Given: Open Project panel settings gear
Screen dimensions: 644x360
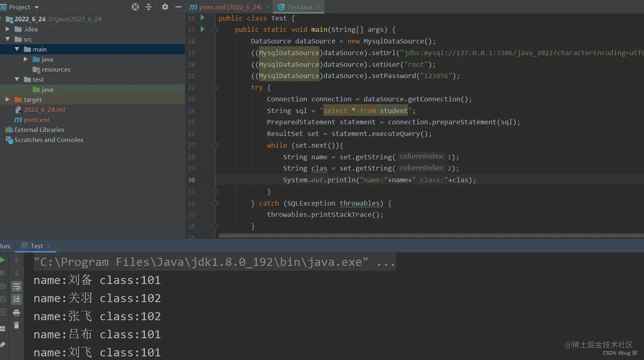Looking at the screenshot, I should [x=165, y=7].
